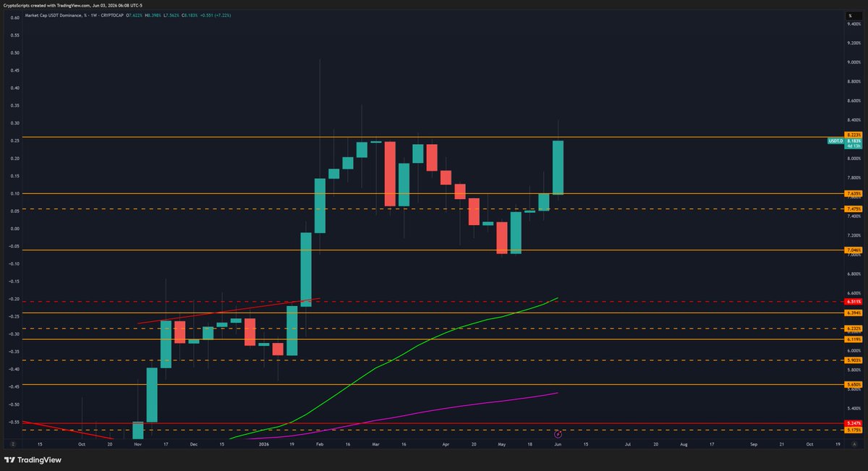Click the lightning event marker near Jun

pyautogui.click(x=558, y=434)
